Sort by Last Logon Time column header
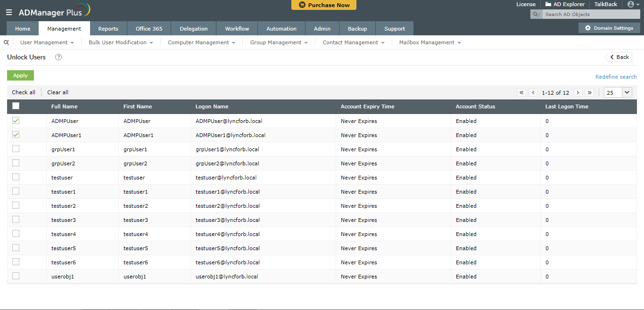Screen dimensions: 644x310 click(567, 106)
